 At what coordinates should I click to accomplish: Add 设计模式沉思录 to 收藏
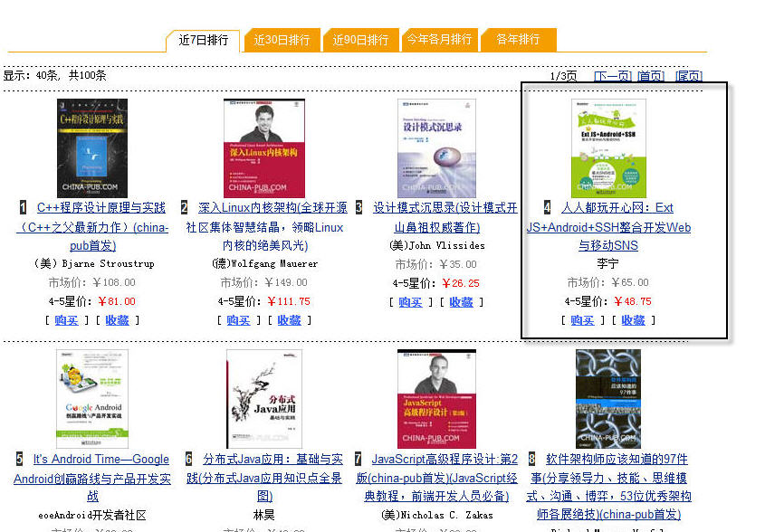tap(461, 302)
